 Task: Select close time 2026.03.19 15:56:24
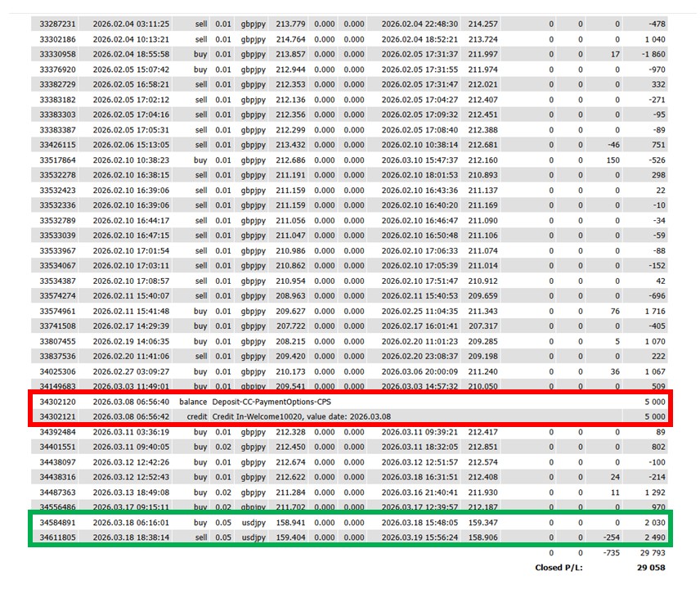(420, 537)
